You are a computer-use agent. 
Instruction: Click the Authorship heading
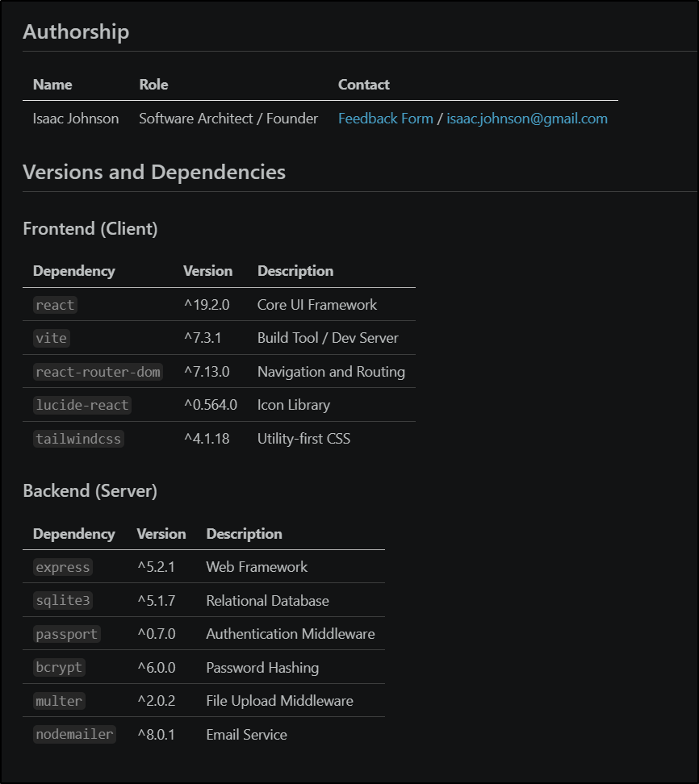(x=76, y=31)
